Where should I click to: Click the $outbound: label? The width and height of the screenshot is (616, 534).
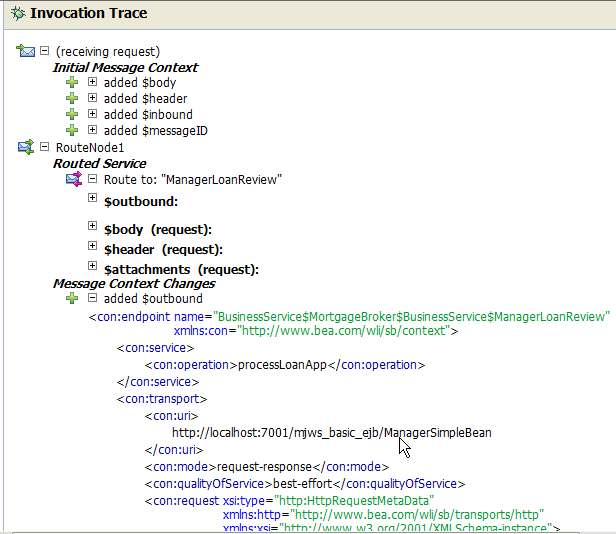(x=141, y=202)
